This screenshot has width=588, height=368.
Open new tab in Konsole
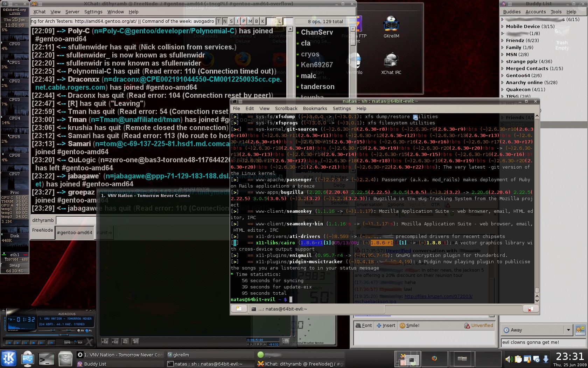point(239,309)
